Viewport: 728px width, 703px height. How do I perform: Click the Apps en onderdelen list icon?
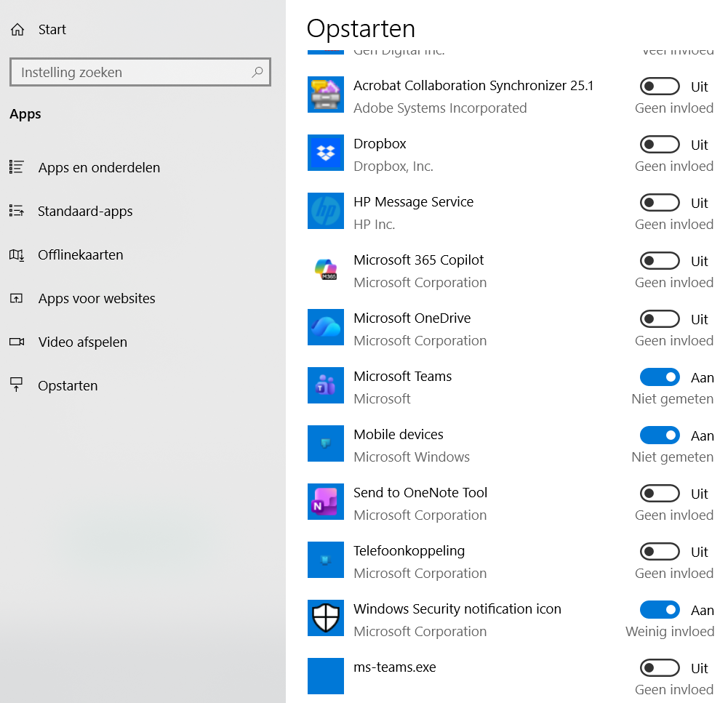16,167
